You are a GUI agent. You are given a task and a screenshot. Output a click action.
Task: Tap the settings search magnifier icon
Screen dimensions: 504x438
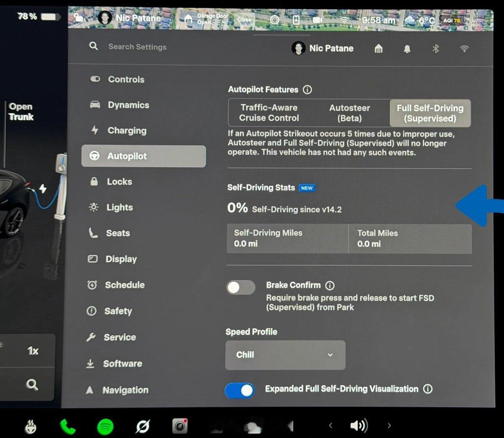94,46
